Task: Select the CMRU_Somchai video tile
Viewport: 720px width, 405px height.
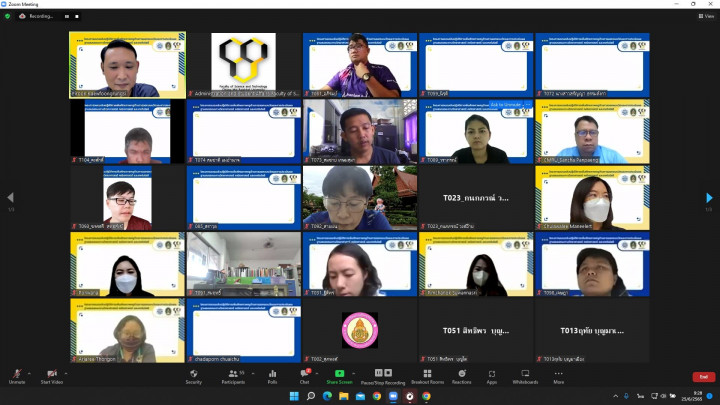Action: tap(592, 131)
